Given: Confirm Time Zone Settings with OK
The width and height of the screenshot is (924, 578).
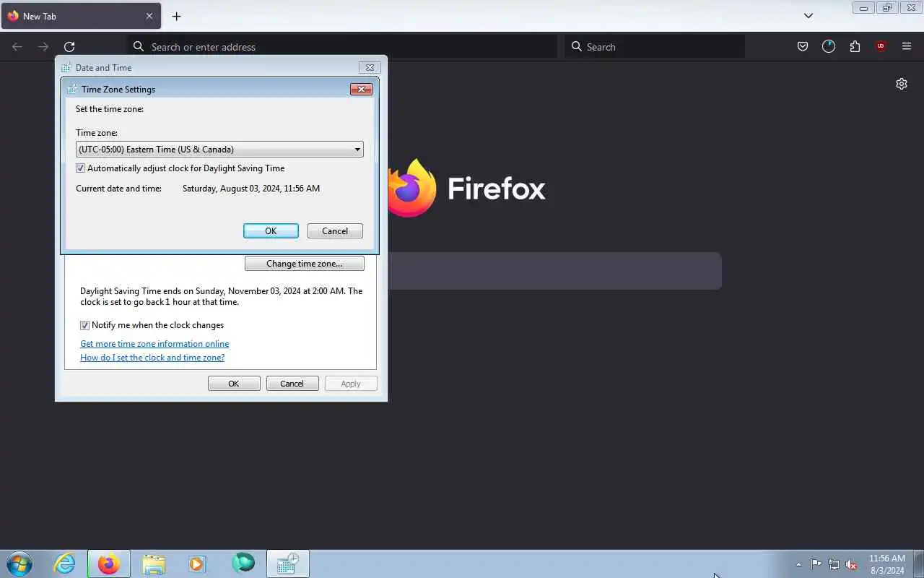Looking at the screenshot, I should coord(271,231).
